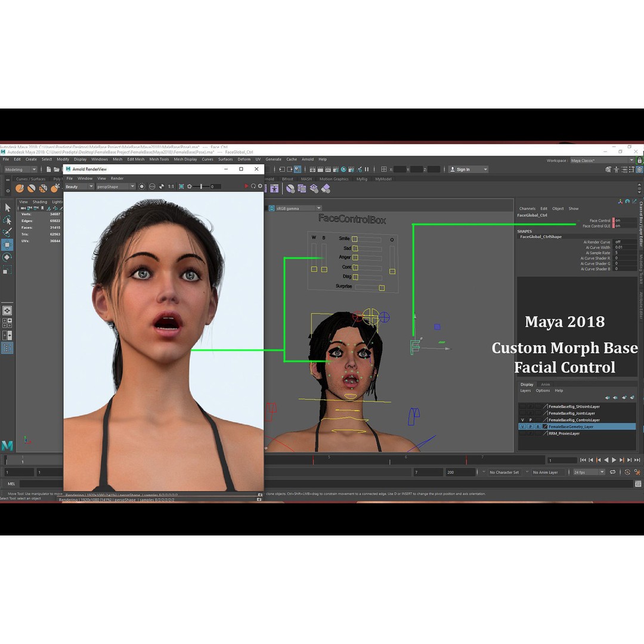The width and height of the screenshot is (644, 644).
Task: Click the third orange mesh shelf icon
Action: point(43,188)
